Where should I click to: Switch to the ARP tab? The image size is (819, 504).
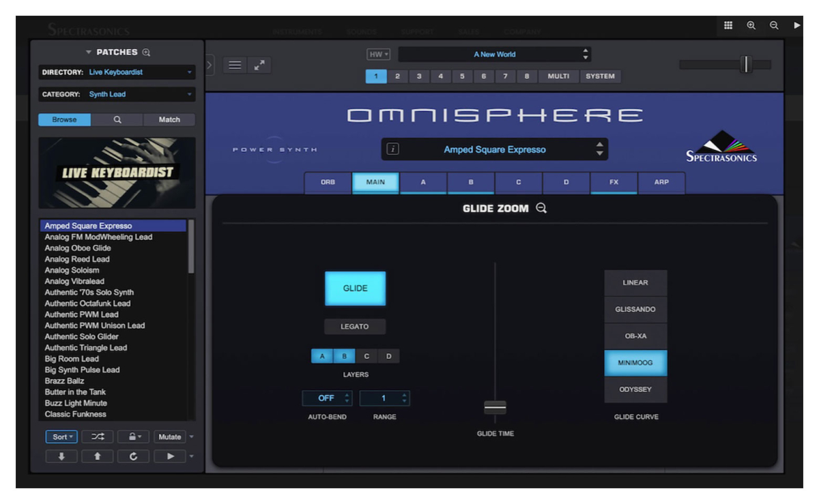661,183
